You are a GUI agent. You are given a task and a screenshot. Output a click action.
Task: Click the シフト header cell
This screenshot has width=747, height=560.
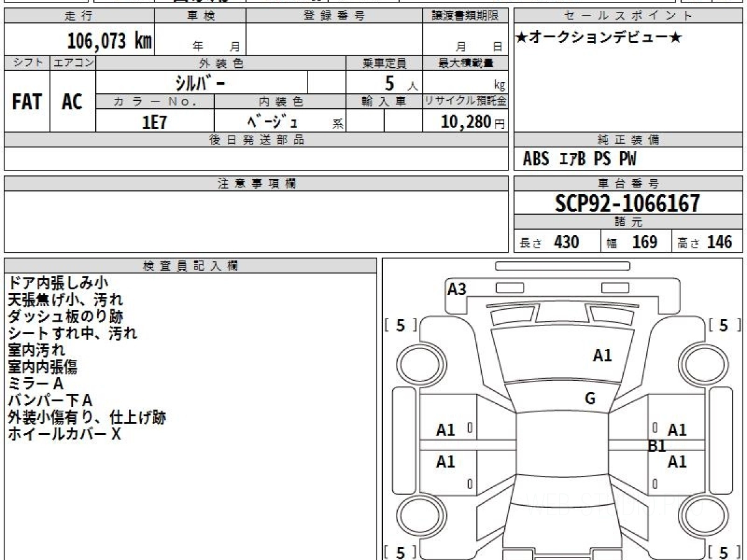point(27,63)
